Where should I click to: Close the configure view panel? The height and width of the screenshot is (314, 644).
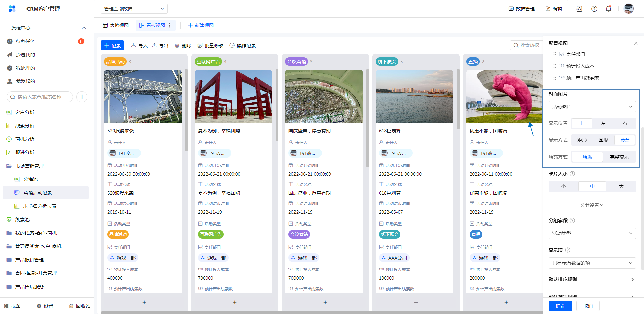(x=636, y=43)
